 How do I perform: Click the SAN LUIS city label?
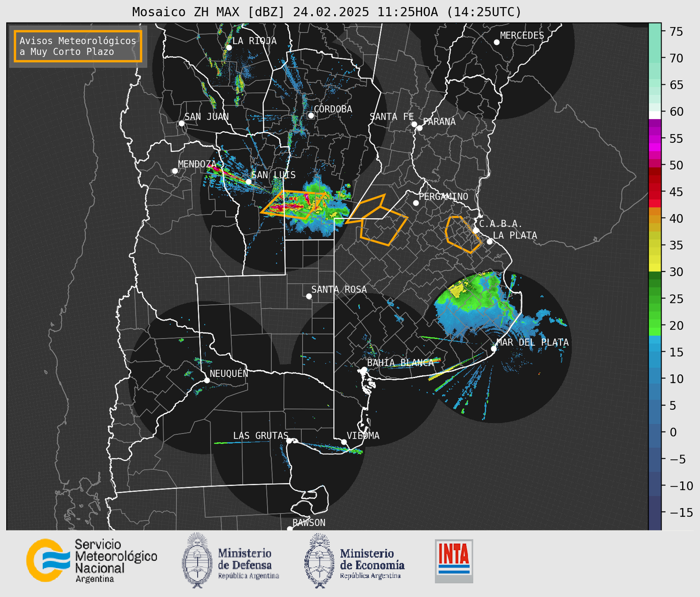(x=273, y=175)
